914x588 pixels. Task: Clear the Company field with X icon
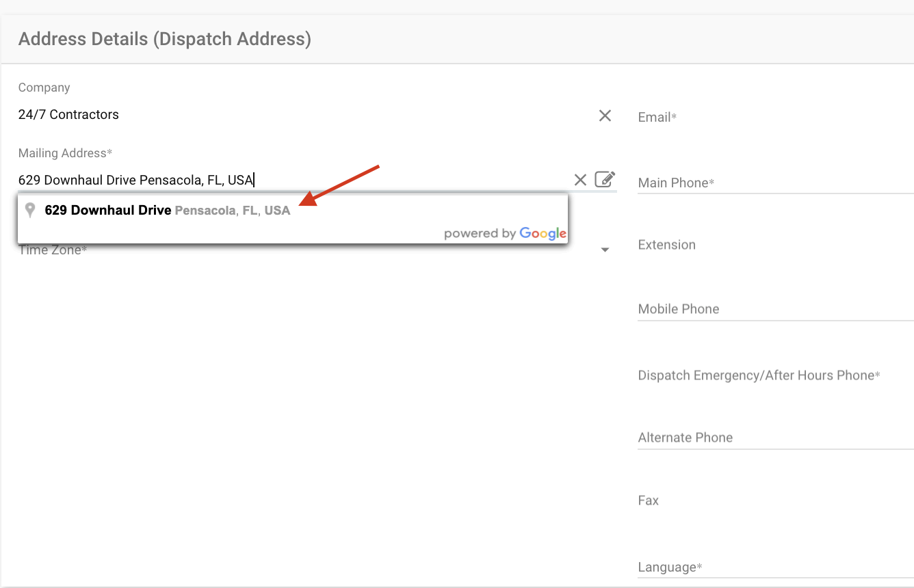605,116
